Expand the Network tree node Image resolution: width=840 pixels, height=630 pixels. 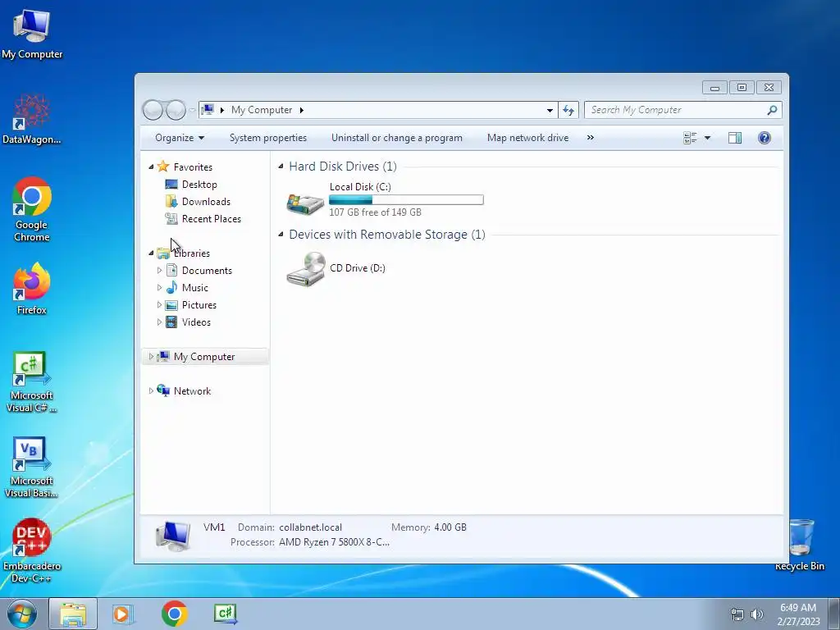pos(151,391)
